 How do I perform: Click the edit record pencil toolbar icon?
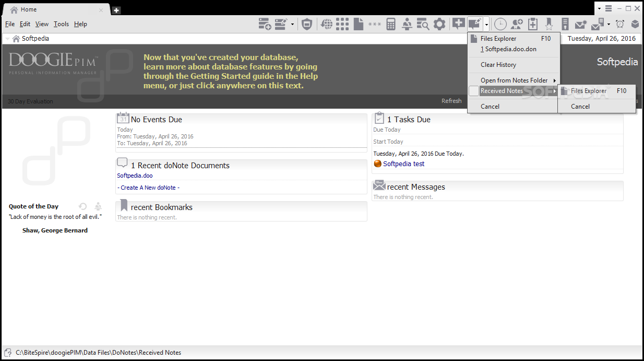(x=281, y=24)
